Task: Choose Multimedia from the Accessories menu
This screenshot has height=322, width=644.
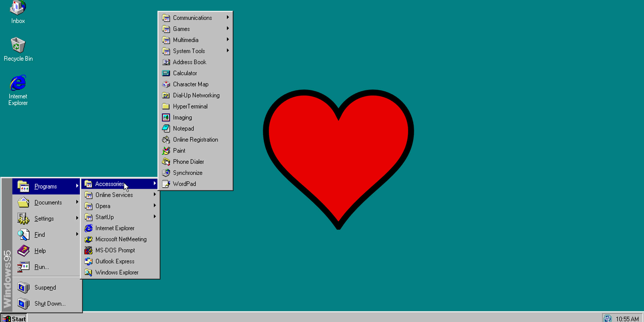Action: coord(195,40)
